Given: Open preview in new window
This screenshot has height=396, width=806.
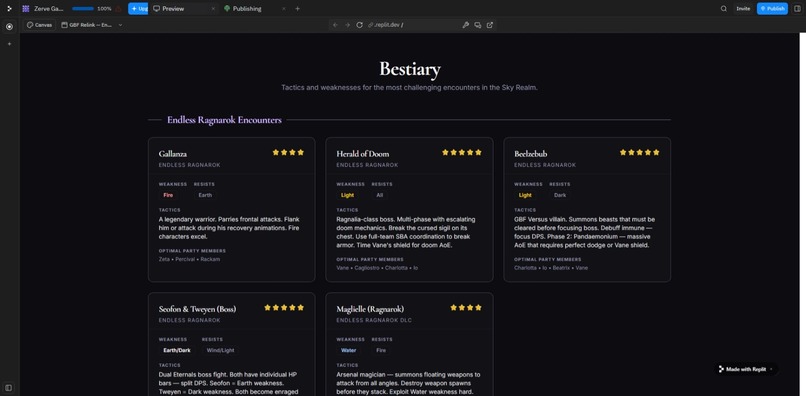Looking at the screenshot, I should click(x=490, y=25).
